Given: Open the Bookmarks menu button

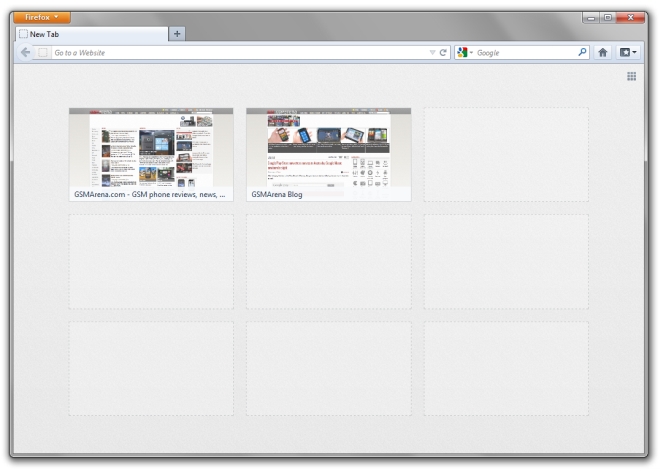Looking at the screenshot, I should (630, 52).
